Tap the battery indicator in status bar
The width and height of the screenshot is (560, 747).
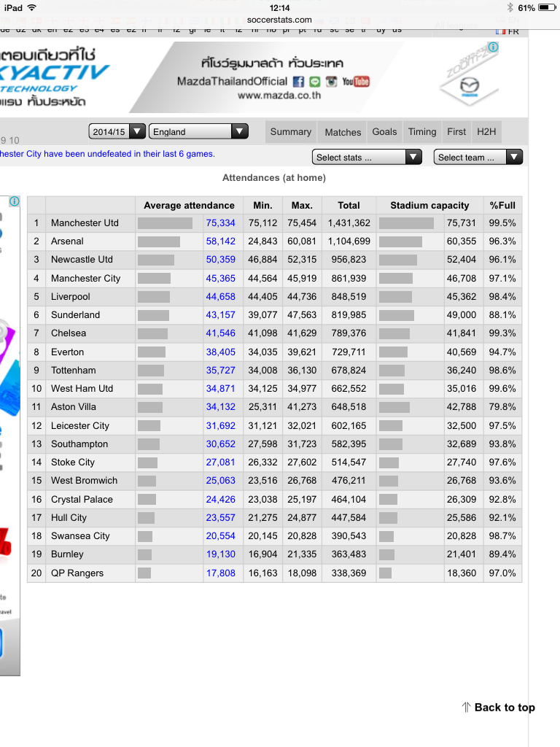coord(546,7)
